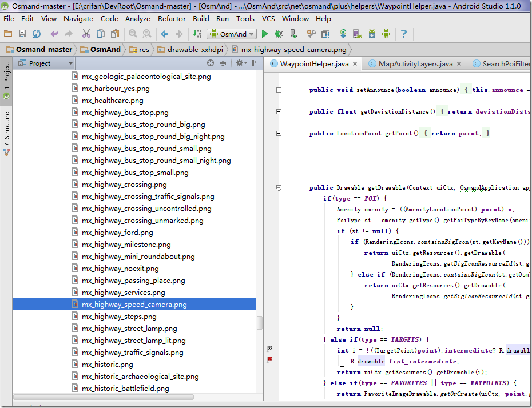The width and height of the screenshot is (532, 408).
Task: Click Collapse All icon in Project panel
Action: coord(223,63)
